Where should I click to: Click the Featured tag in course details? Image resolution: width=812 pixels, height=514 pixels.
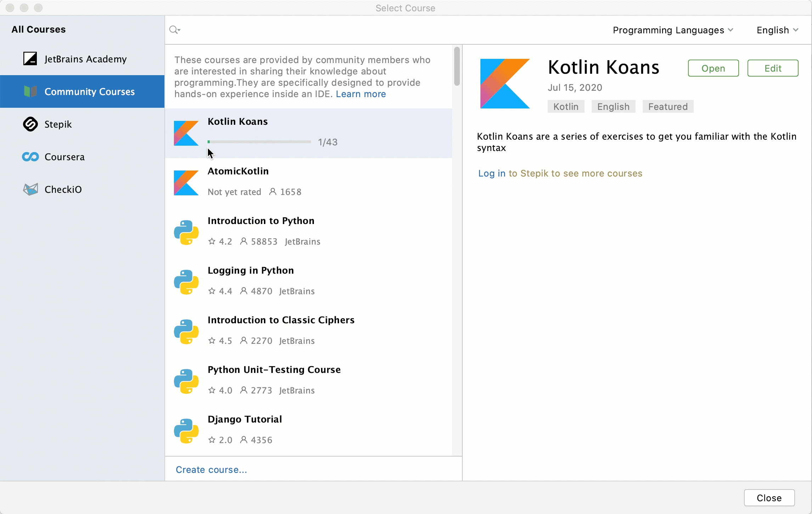[668, 106]
